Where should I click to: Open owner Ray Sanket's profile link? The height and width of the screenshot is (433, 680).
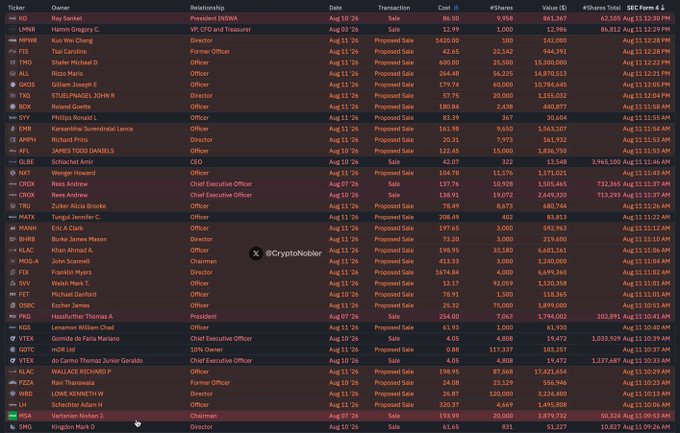click(67, 19)
